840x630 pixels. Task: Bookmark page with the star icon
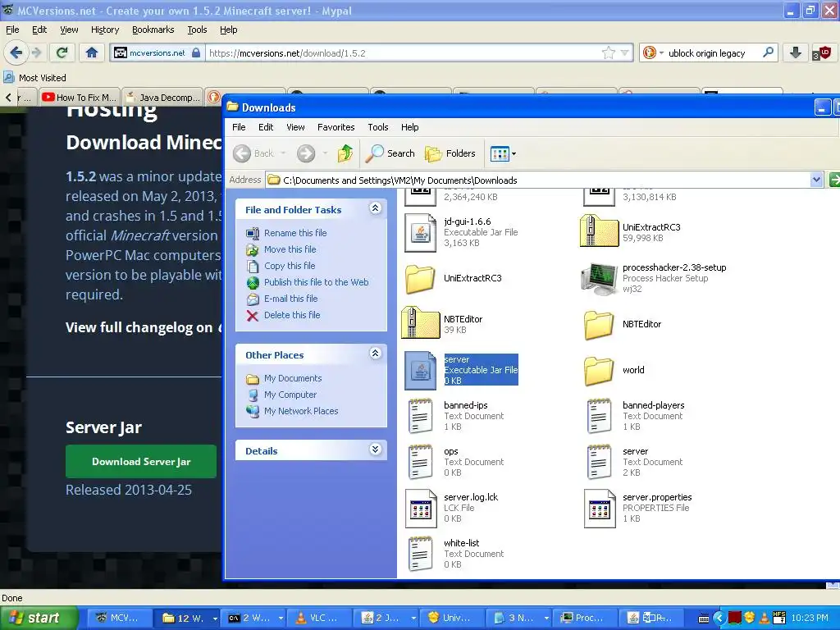click(609, 52)
